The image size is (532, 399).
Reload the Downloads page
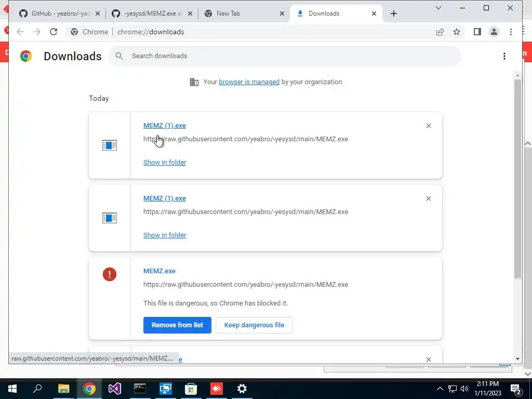54,32
